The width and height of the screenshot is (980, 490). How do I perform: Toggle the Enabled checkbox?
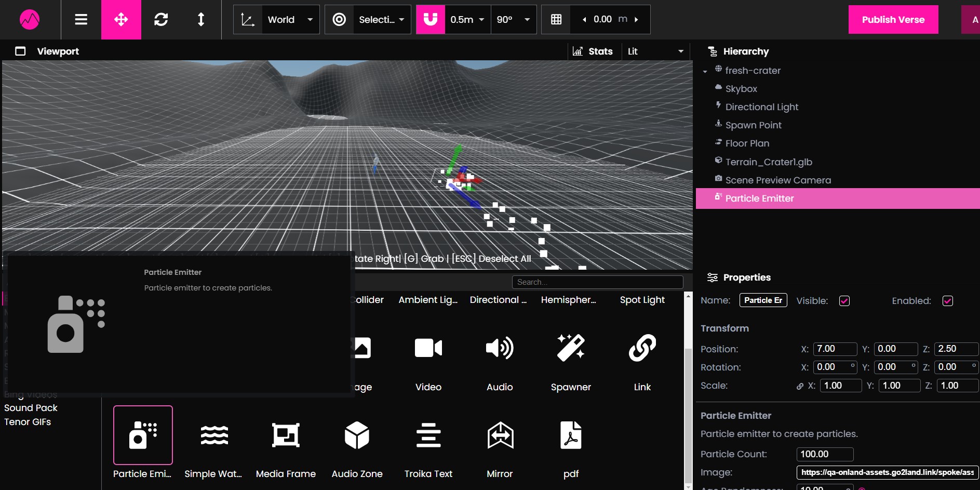(x=948, y=301)
